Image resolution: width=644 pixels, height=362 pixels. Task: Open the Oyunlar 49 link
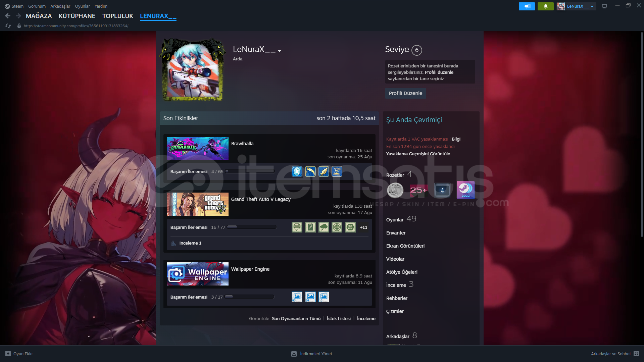coord(401,219)
